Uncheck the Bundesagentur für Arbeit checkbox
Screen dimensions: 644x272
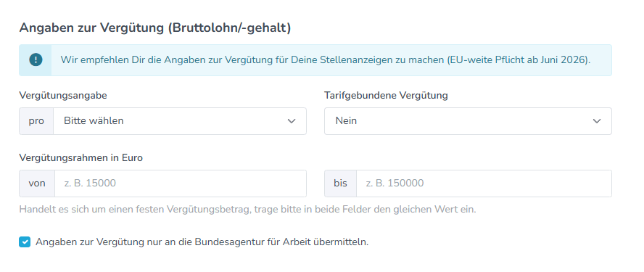click(x=25, y=242)
